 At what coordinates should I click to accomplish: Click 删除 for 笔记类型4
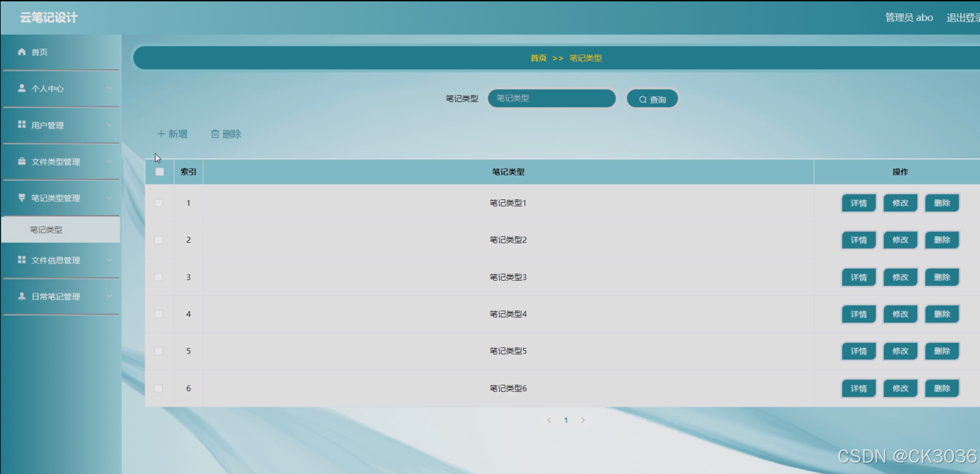pos(942,314)
